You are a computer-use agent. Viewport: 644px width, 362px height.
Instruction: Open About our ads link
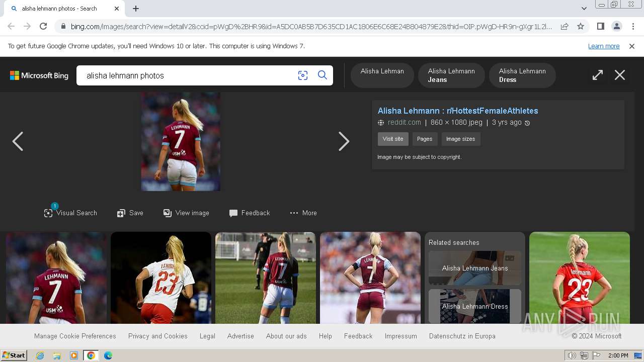tap(286, 336)
